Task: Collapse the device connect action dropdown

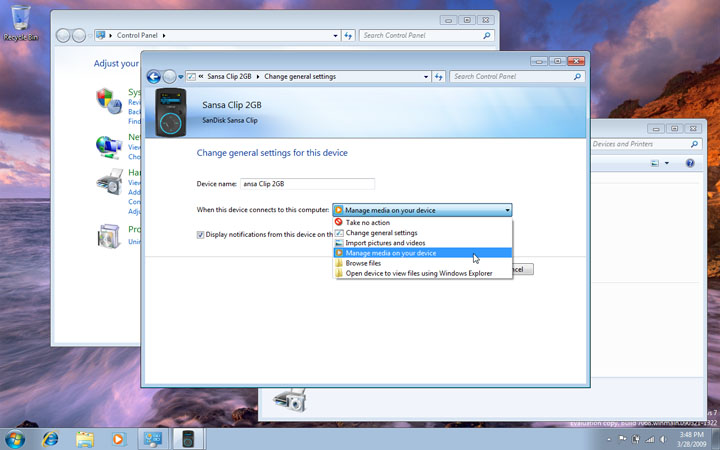Action: click(x=507, y=210)
